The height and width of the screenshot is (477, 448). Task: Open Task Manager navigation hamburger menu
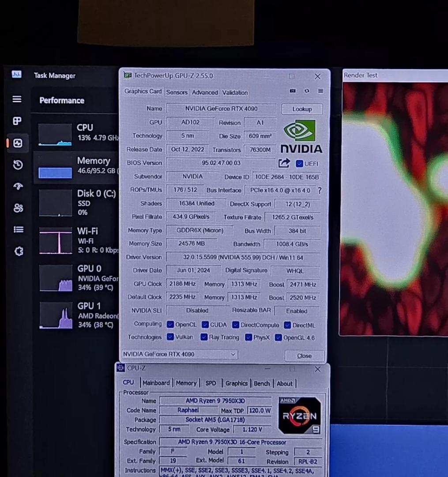coord(17,99)
